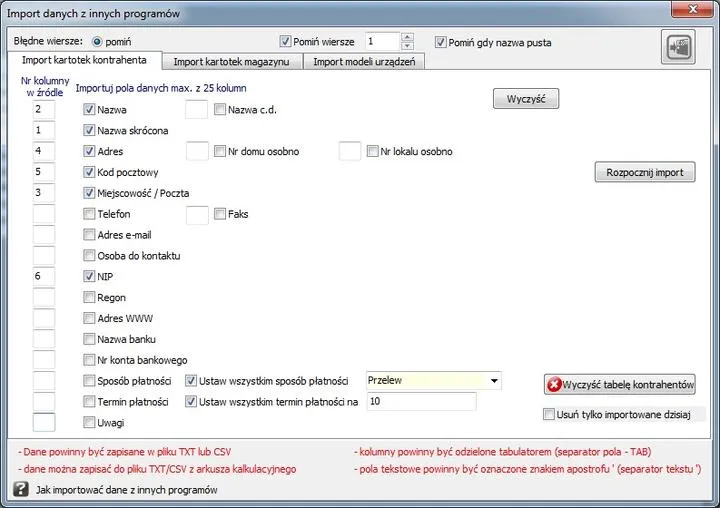The height and width of the screenshot is (508, 720).
Task: Toggle 'Pomiń gdy nazwa pusta' checkbox
Action: [x=441, y=42]
